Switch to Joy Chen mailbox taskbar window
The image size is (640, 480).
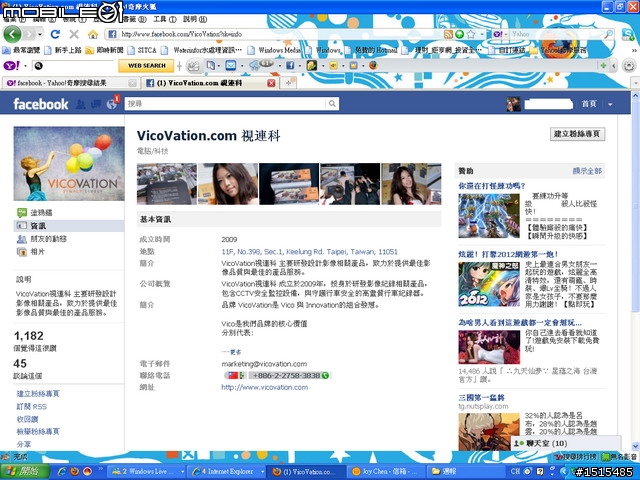coord(386,471)
